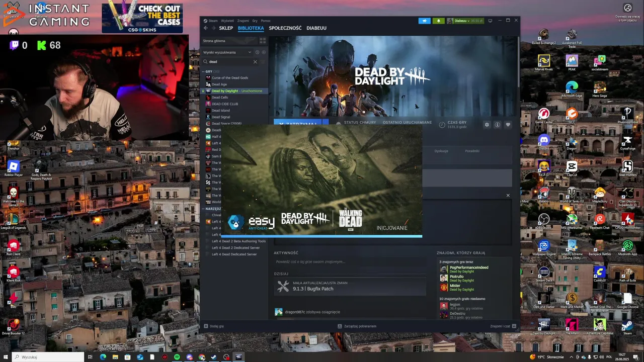Open OBS Studio desktop shortcut
This screenshot has height=362, width=644.
click(544, 221)
